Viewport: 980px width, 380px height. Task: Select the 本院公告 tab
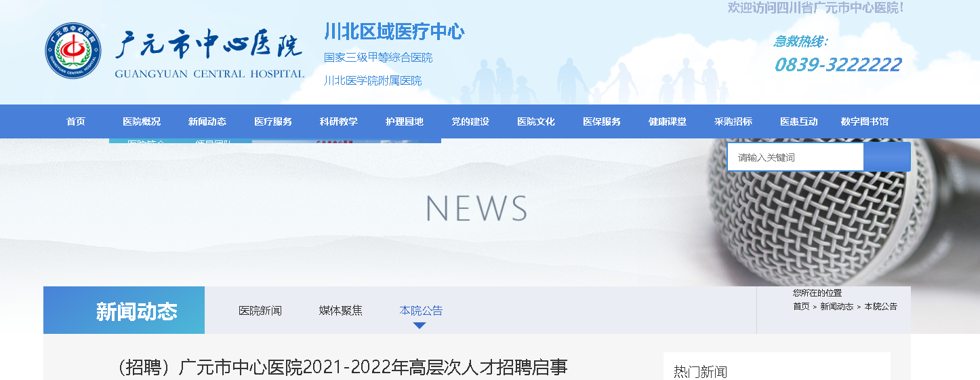pos(422,311)
